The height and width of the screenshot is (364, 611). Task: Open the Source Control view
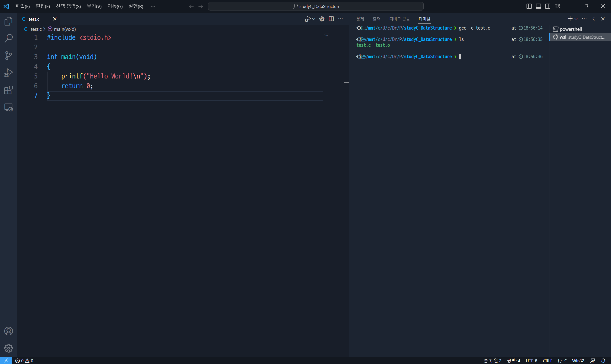[x=9, y=55]
